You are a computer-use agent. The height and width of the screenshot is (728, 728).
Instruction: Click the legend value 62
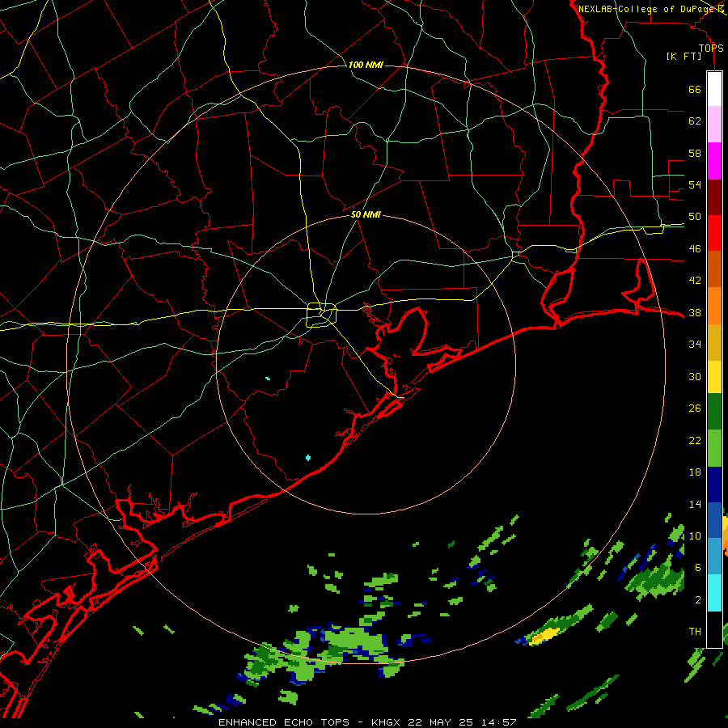695,121
